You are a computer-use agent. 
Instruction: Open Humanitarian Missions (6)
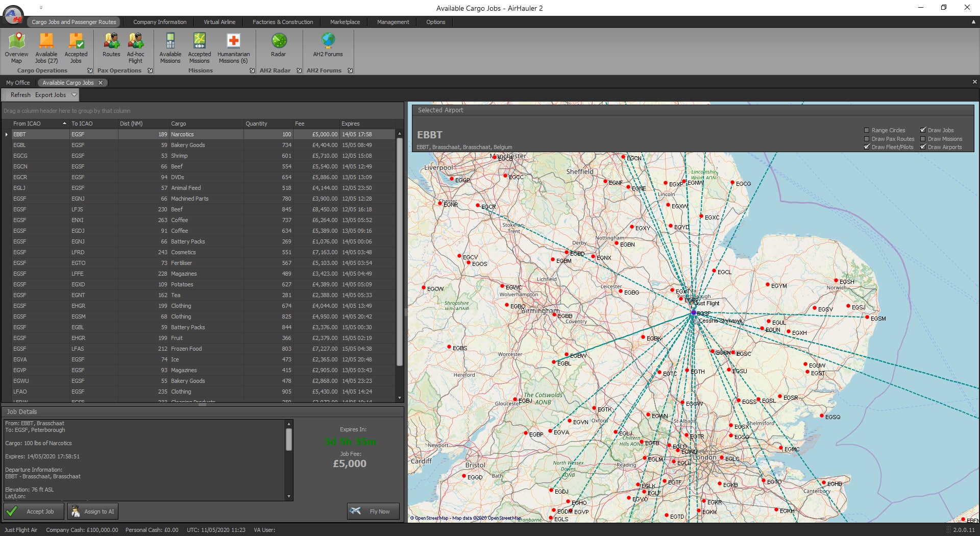point(233,48)
